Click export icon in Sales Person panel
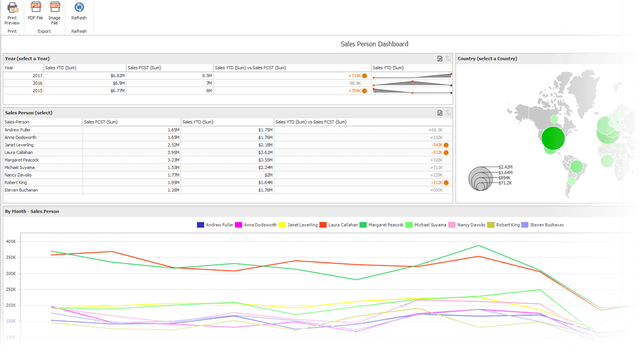 coord(440,113)
